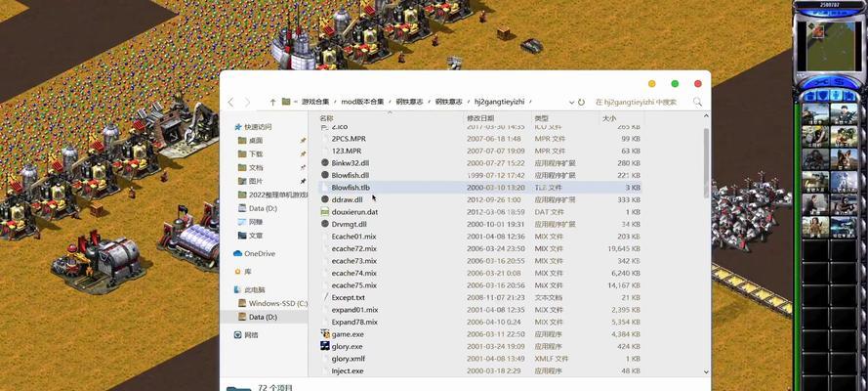Go up one folder level
The width and height of the screenshot is (868, 391).
272,102
